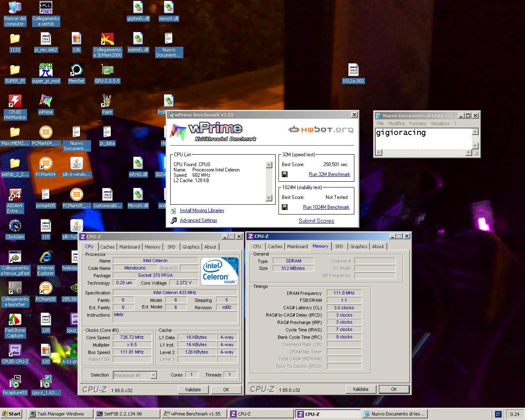Open the File menu in the text document
The height and width of the screenshot is (420, 525).
click(x=380, y=123)
